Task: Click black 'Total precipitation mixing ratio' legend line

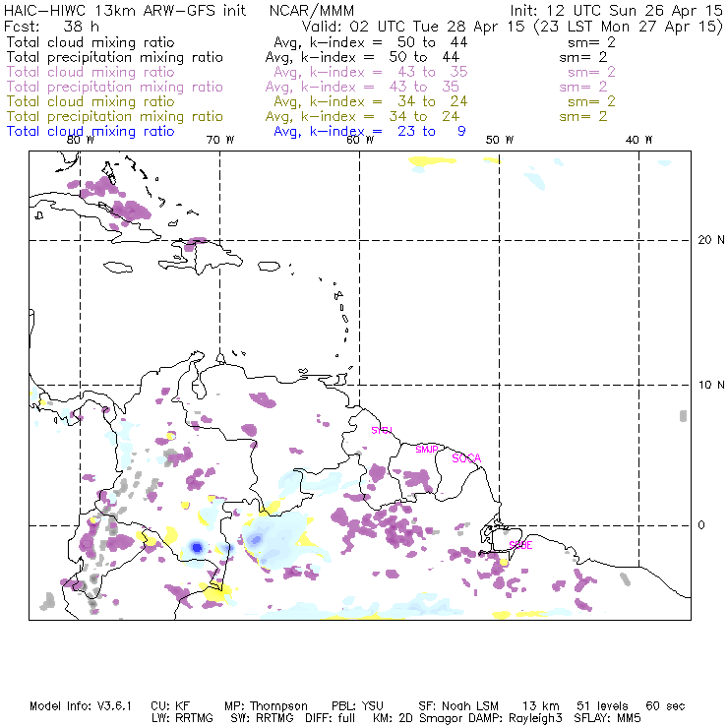Action: pos(115,58)
